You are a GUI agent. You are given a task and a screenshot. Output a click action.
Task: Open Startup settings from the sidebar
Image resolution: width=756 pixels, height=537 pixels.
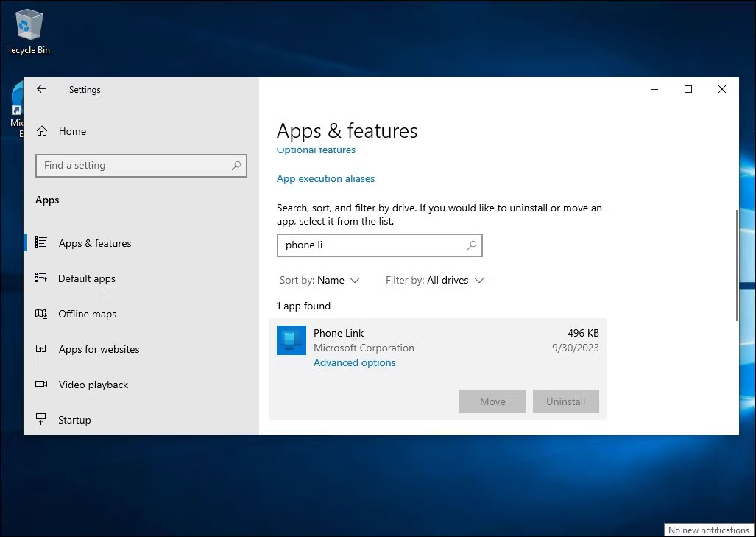pos(74,419)
